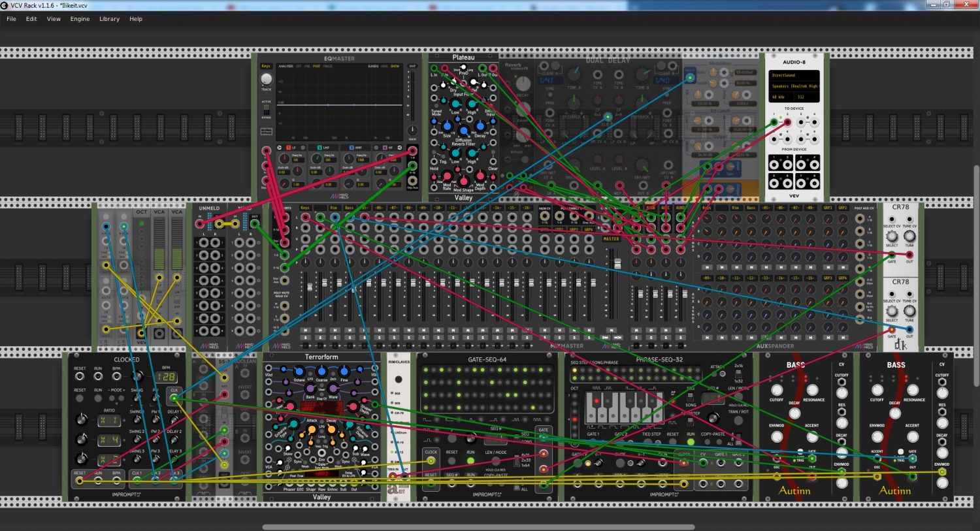Screen dimensions: 980x531
Task: Open the Edit menu
Action: (x=31, y=19)
